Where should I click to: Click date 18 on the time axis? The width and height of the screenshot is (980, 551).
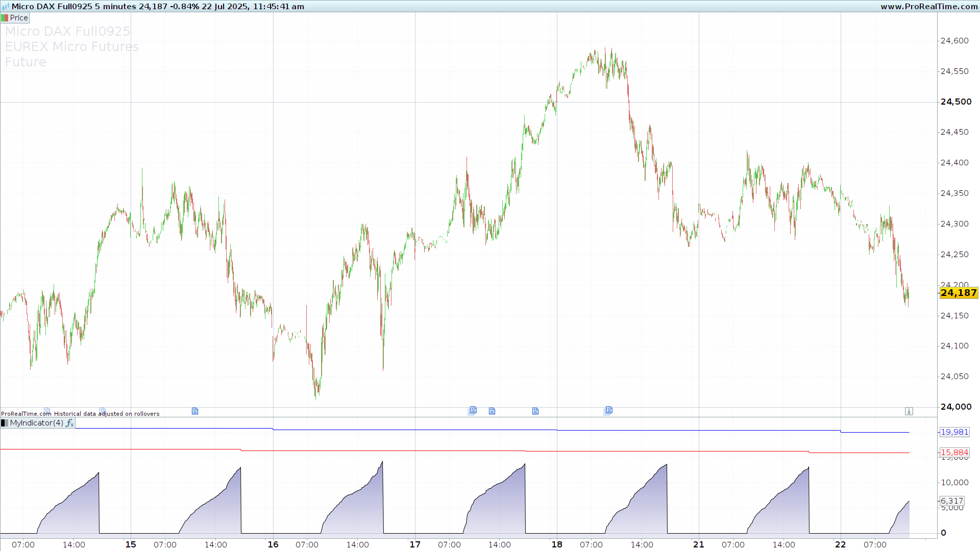coord(557,544)
